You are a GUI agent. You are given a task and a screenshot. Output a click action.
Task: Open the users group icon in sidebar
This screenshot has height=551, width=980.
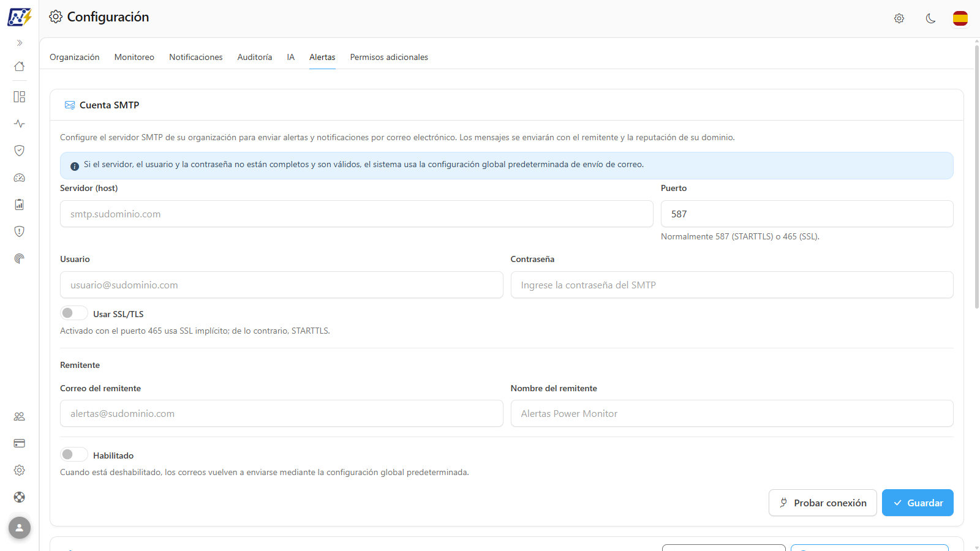(x=20, y=416)
